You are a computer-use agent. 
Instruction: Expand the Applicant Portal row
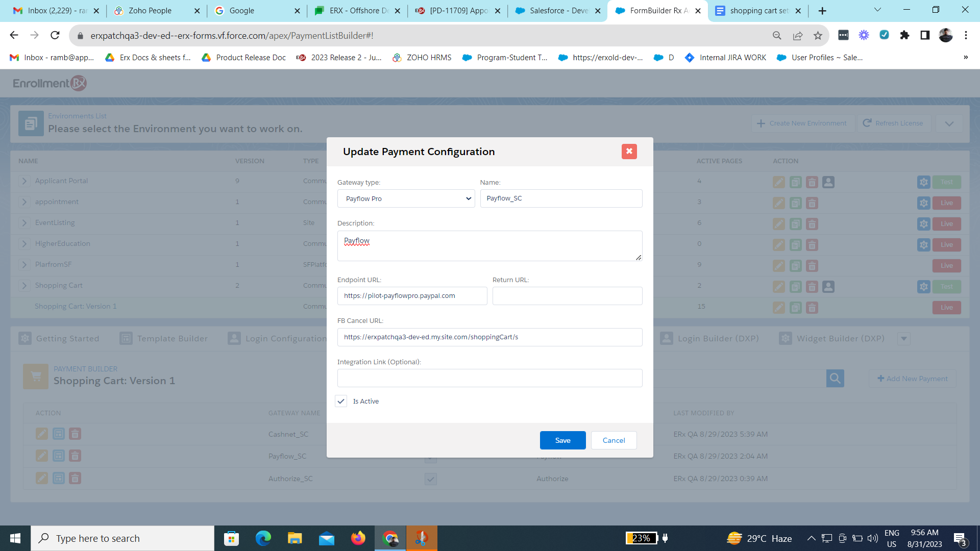tap(24, 181)
